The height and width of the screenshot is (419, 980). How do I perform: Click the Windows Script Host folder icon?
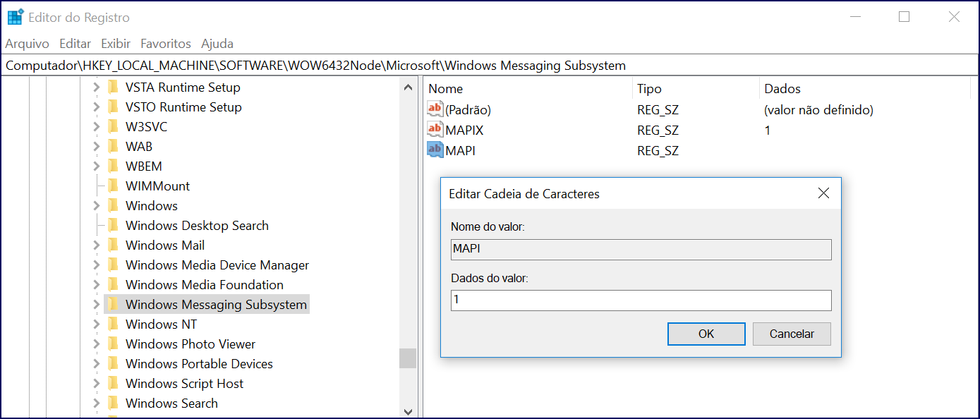coord(113,384)
